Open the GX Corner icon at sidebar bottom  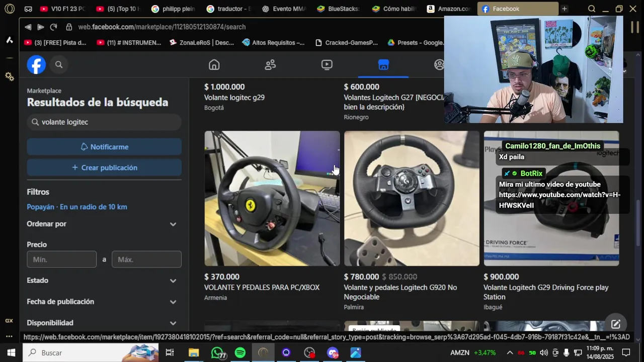pyautogui.click(x=9, y=321)
